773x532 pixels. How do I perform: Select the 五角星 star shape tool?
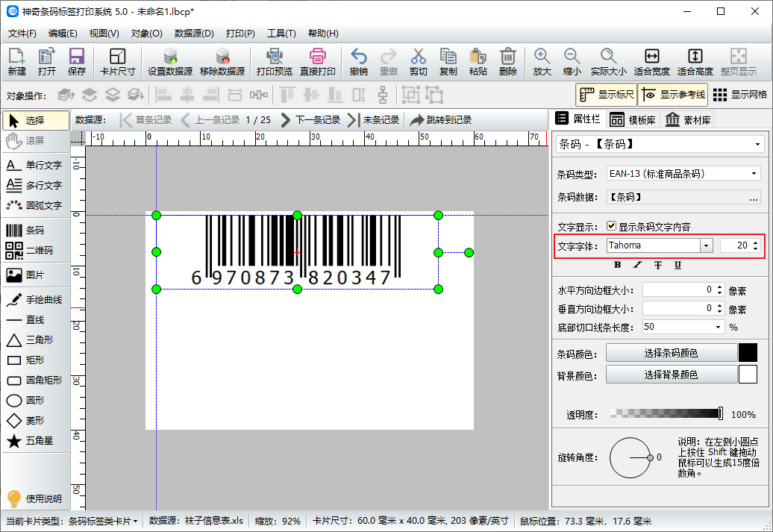36,441
